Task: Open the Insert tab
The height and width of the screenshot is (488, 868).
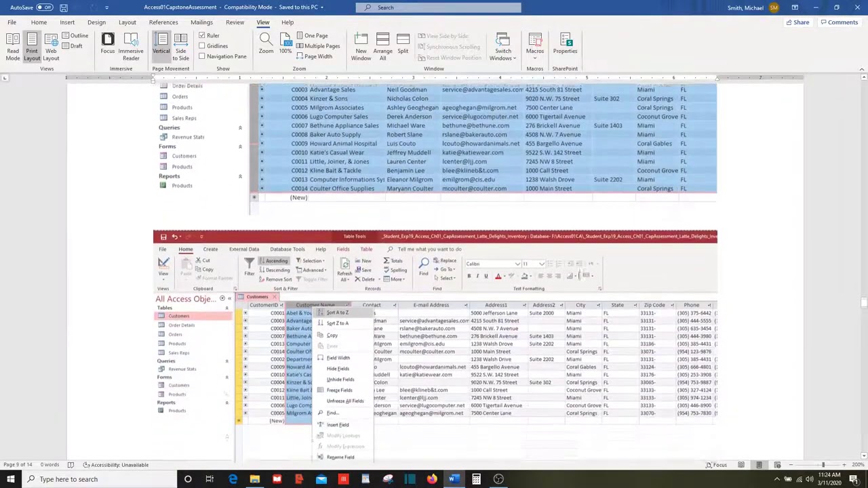Action: click(x=67, y=22)
